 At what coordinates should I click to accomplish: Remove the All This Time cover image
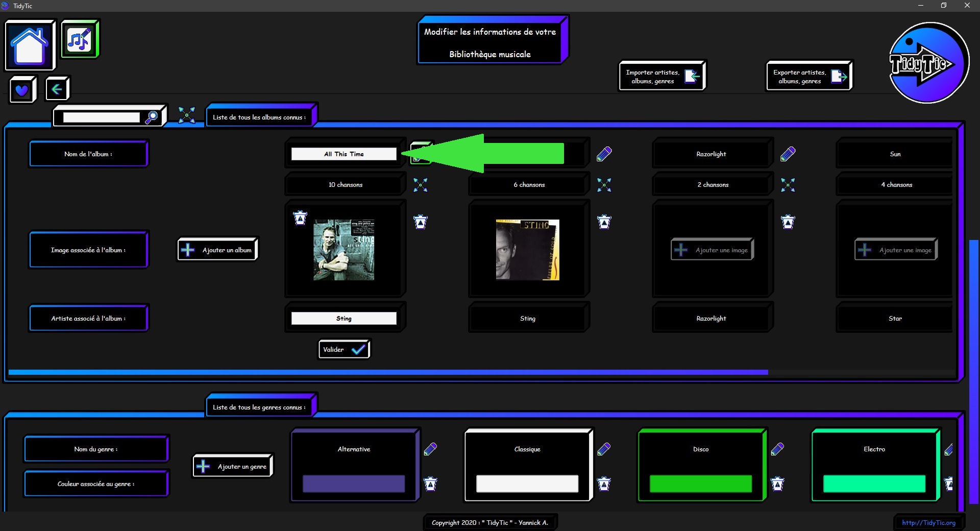[300, 218]
